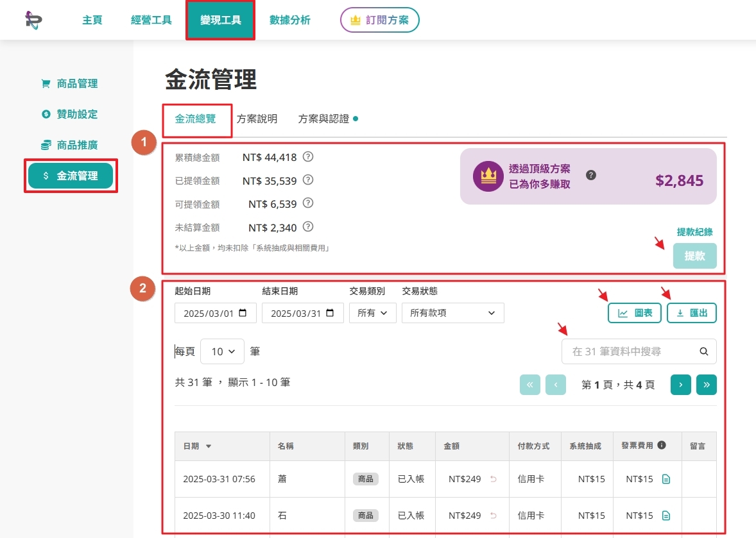Click the 圖表 chart button
The width and height of the screenshot is (756, 538).
pyautogui.click(x=635, y=313)
